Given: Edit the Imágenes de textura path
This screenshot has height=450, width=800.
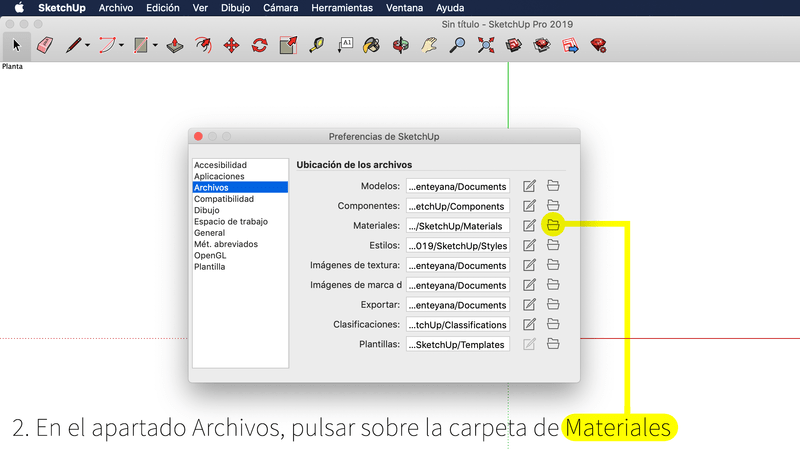Looking at the screenshot, I should tap(529, 265).
